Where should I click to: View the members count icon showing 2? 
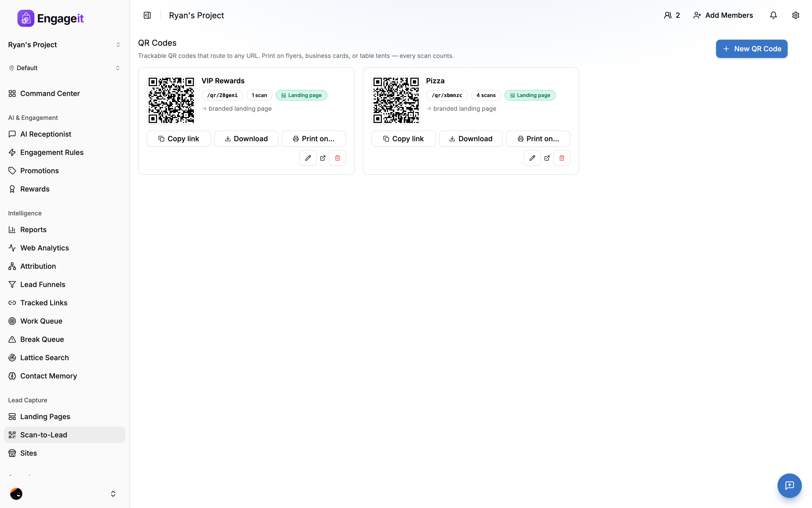tap(672, 15)
